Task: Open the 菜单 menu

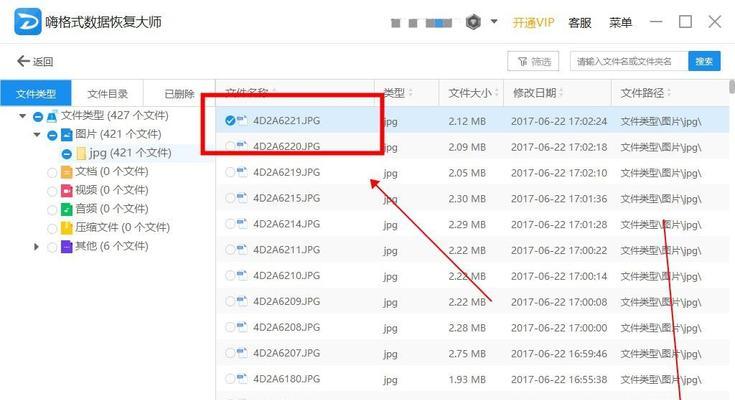Action: (620, 22)
